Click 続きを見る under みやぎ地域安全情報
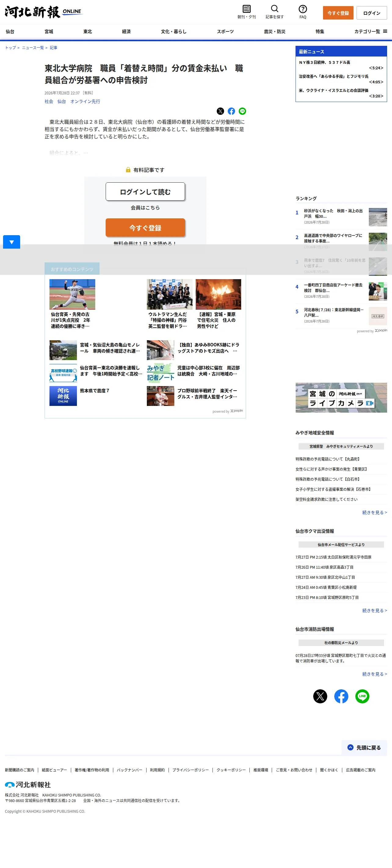This screenshot has width=392, height=868. 375,512
